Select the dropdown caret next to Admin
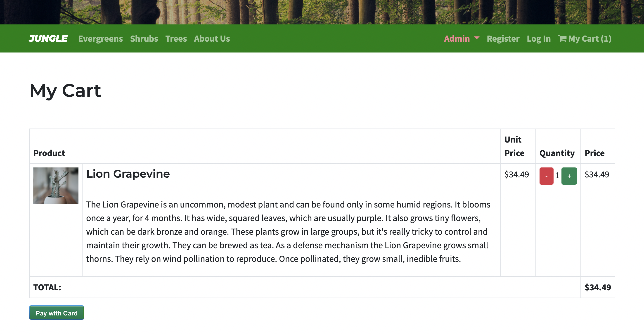Image resolution: width=644 pixels, height=334 pixels. click(x=477, y=38)
